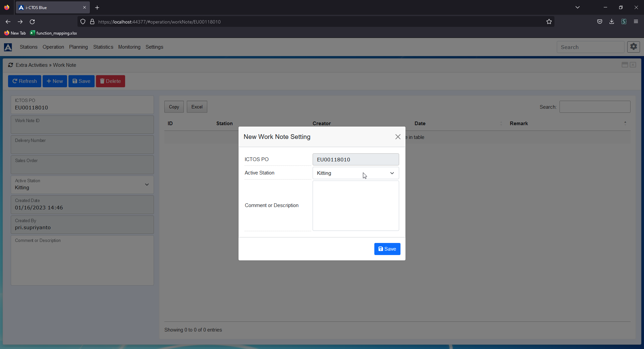644x349 pixels.
Task: Bookmark this page with the star icon
Action: 549,22
